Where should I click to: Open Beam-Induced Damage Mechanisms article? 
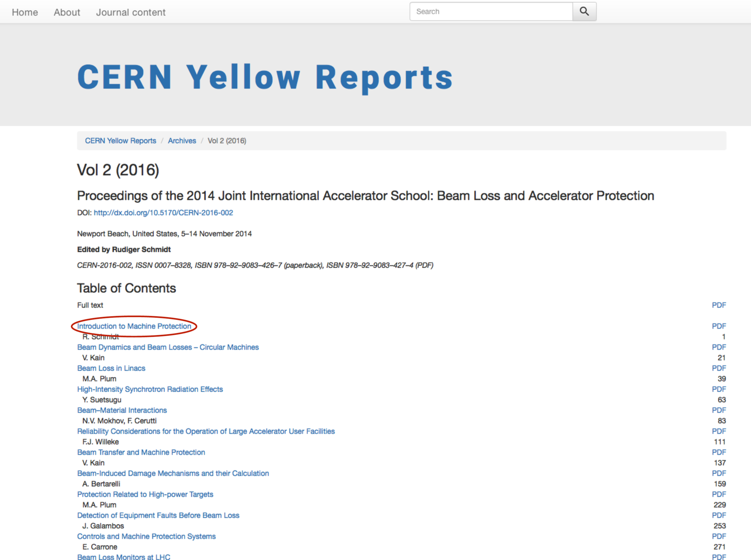pos(173,473)
